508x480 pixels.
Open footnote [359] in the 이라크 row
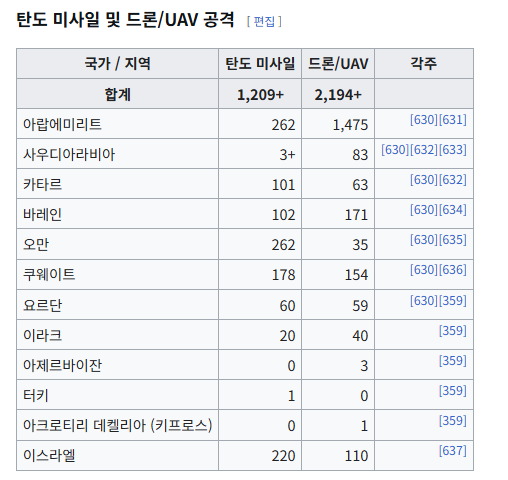click(x=453, y=330)
